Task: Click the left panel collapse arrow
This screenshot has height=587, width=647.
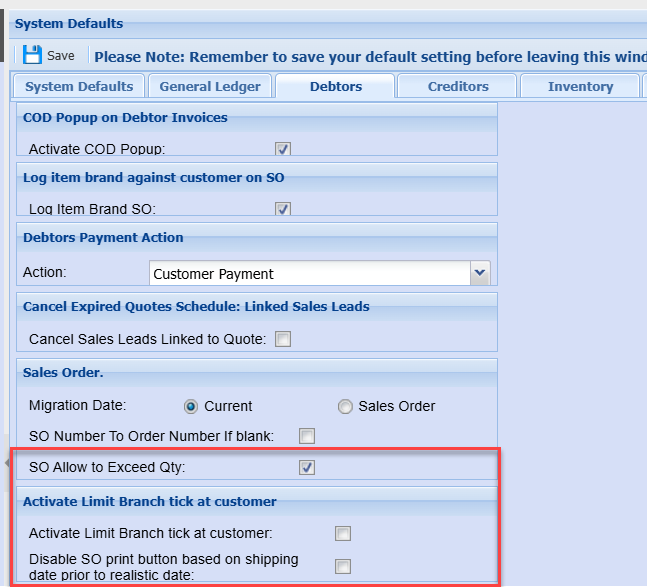Action: 7,463
